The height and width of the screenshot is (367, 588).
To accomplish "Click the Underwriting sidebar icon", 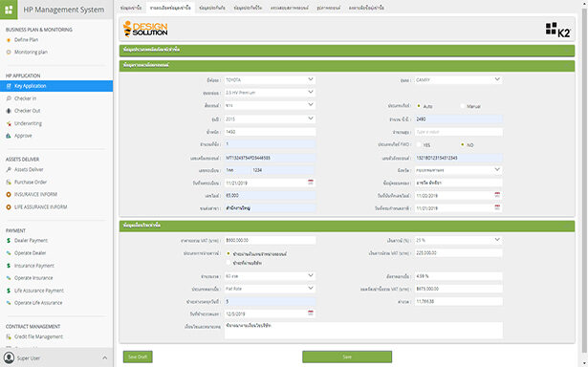I will [9, 123].
